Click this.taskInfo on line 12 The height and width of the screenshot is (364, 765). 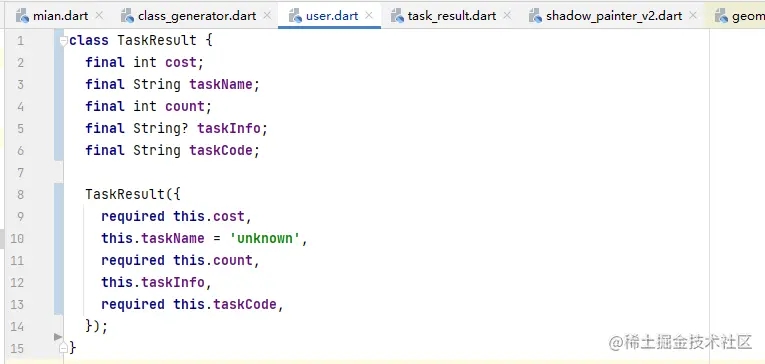coord(153,282)
